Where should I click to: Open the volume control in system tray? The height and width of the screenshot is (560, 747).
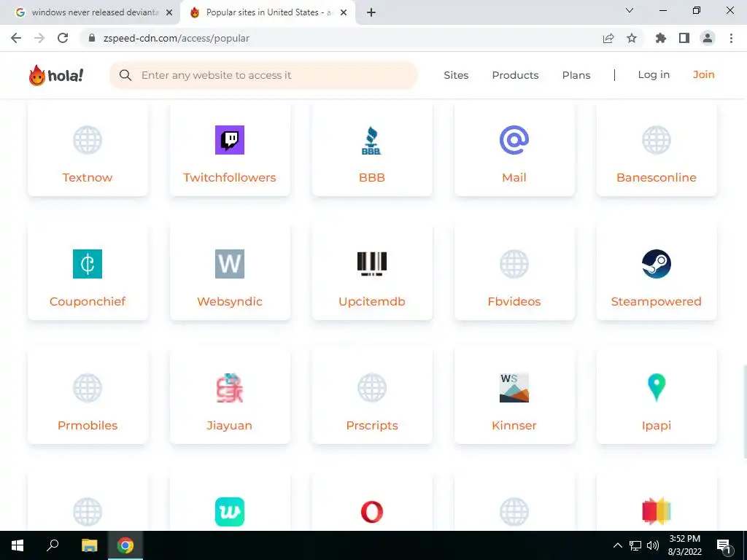tap(653, 545)
